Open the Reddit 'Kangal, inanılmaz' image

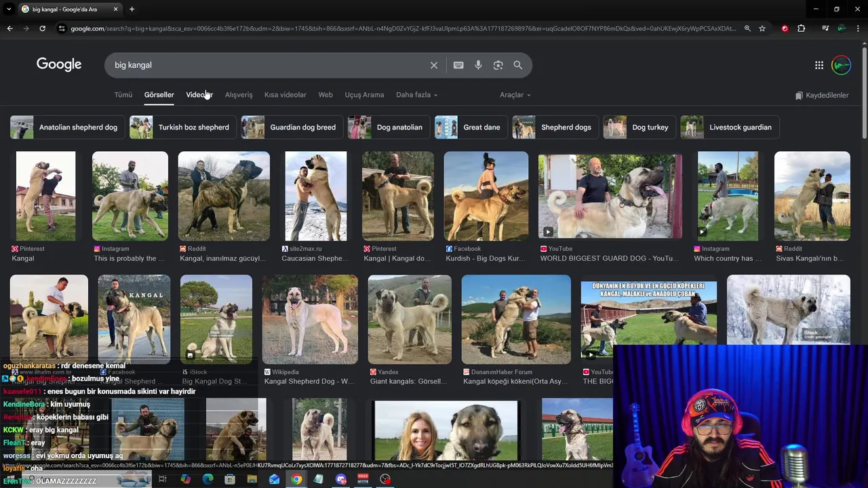[x=224, y=196]
